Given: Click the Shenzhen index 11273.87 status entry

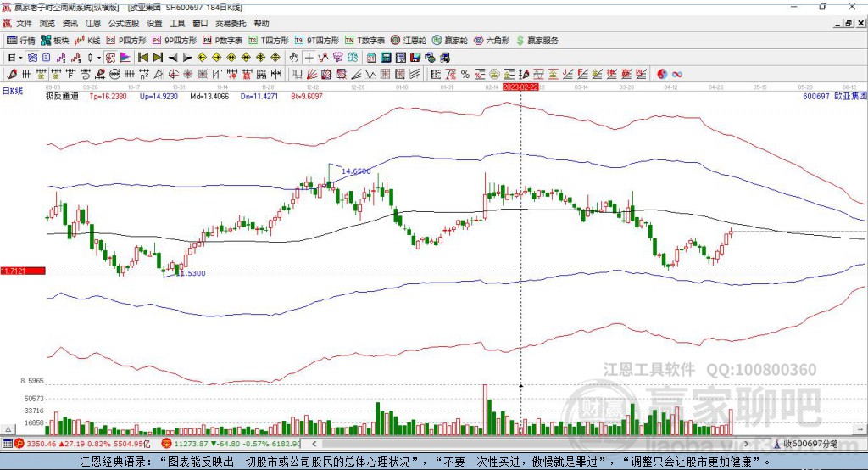Looking at the screenshot, I should tap(230, 444).
